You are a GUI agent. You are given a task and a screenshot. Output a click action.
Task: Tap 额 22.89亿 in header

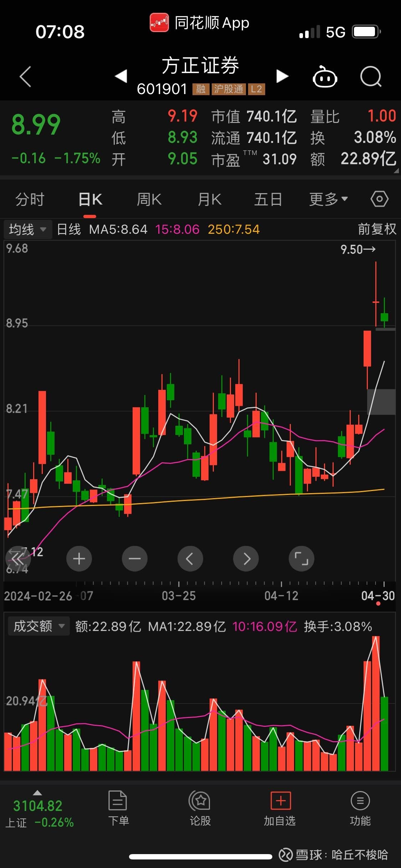(369, 159)
